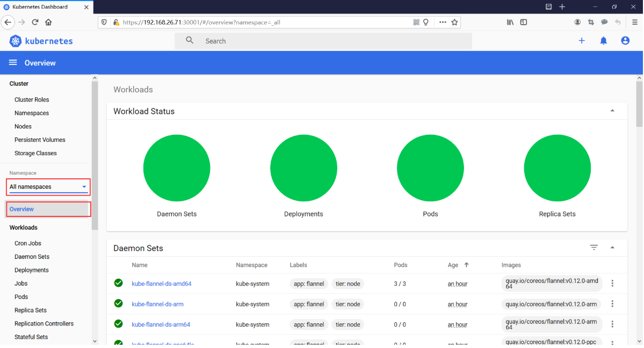
Task: Click green status check for kube-flannel-ds-amd64
Action: [118, 283]
